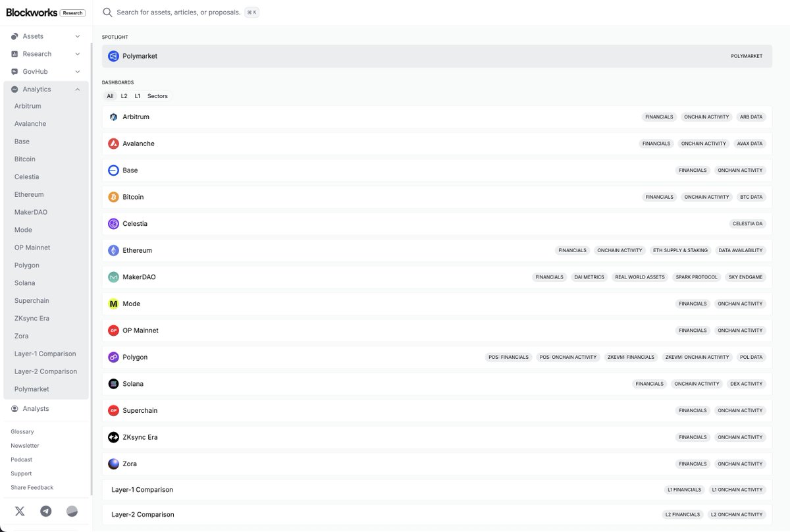The height and width of the screenshot is (532, 790).
Task: Select the Polymarket spotlight icon
Action: pos(113,55)
